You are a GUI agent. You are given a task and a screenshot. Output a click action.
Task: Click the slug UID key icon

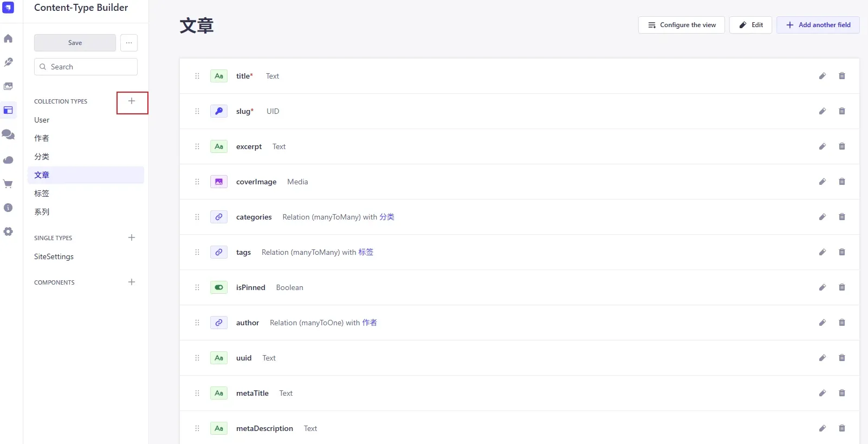[x=219, y=111]
